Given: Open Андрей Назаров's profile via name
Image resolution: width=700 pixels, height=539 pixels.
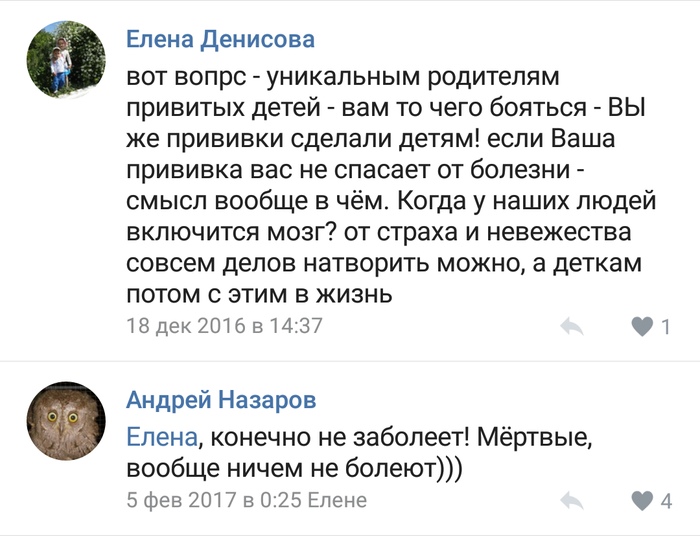Looking at the screenshot, I should pyautogui.click(x=221, y=401).
